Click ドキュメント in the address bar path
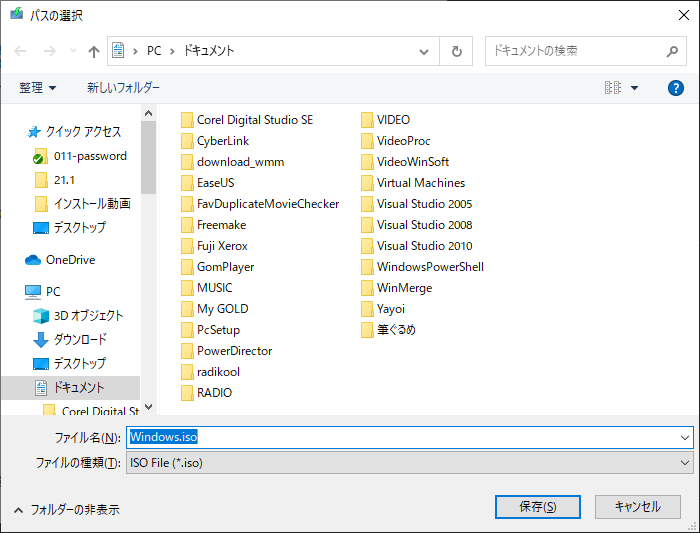700x533 pixels. (209, 51)
